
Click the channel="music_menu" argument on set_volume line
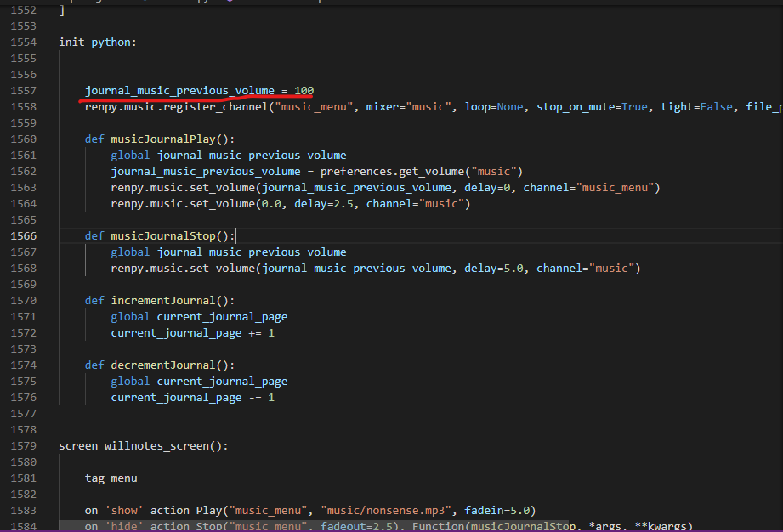588,187
